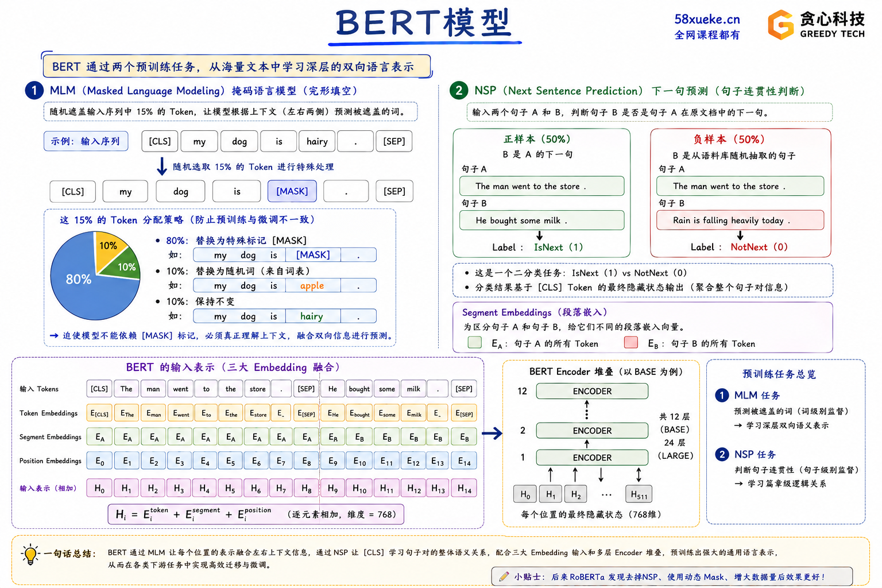Click the Hi embedding sum formula box
The image size is (882, 588).
256,514
